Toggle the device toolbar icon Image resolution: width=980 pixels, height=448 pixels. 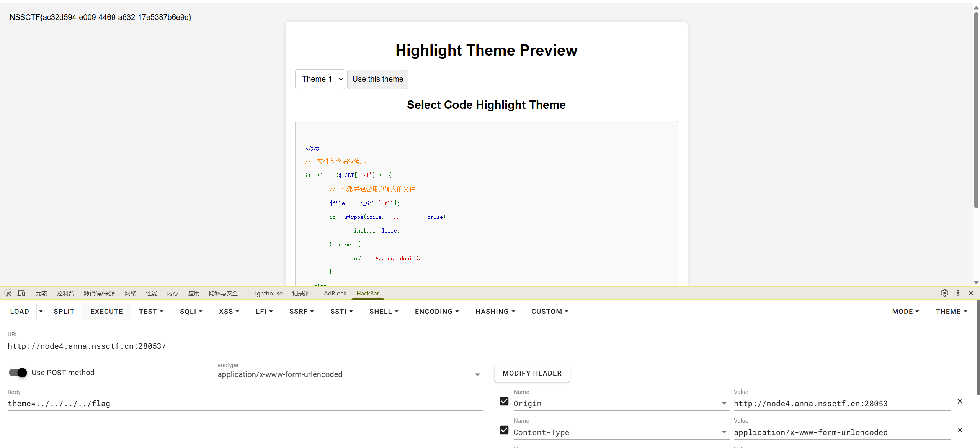click(x=21, y=293)
